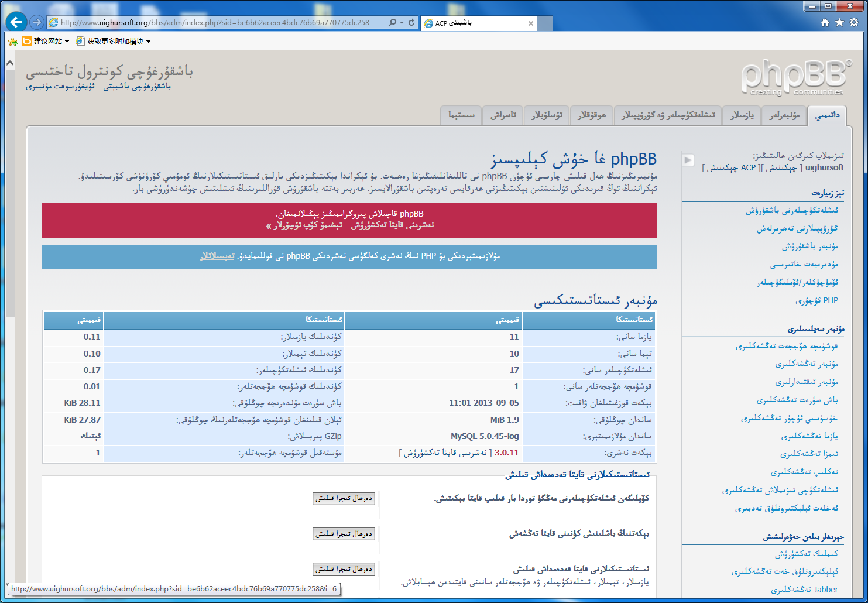Image resolution: width=868 pixels, height=603 pixels.
Task: Run now button for resynchronising statistics
Action: (344, 569)
